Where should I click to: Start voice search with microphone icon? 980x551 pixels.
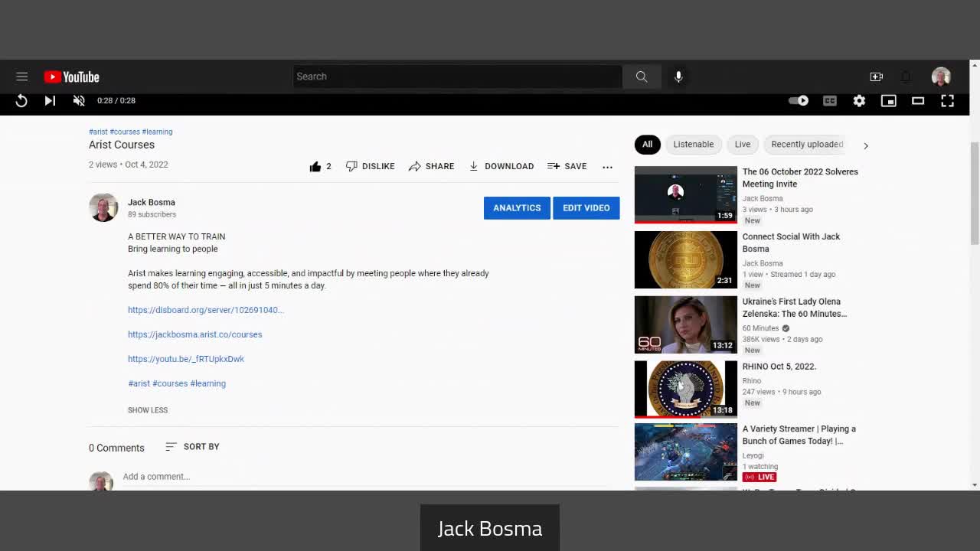tap(678, 77)
